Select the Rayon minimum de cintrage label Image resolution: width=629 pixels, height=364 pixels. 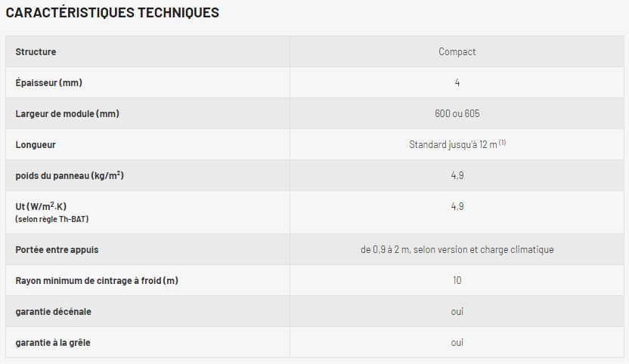[x=97, y=280]
